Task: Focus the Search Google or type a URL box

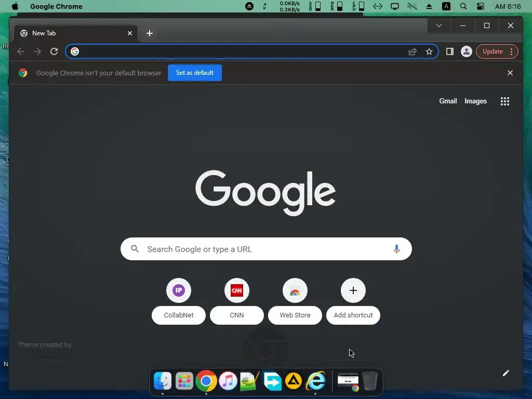Action: pos(266,249)
